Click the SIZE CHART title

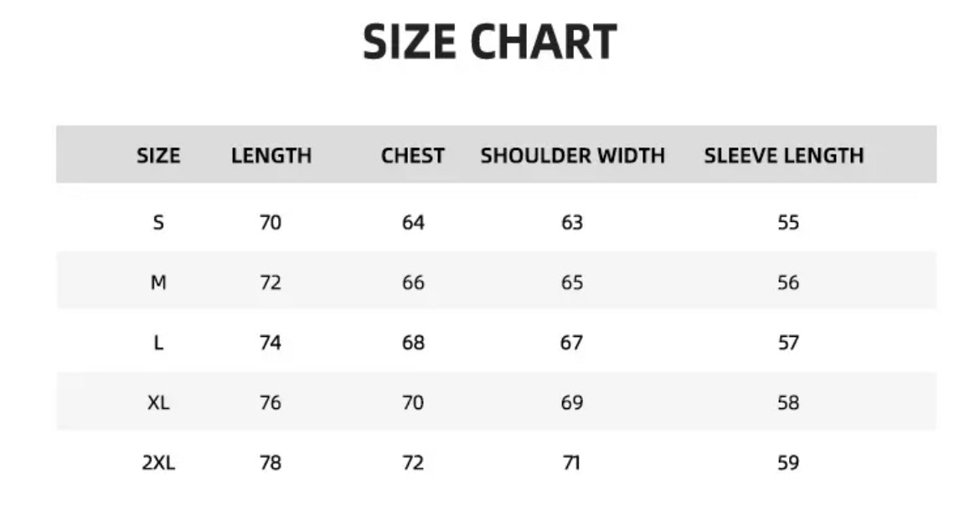[x=490, y=43]
